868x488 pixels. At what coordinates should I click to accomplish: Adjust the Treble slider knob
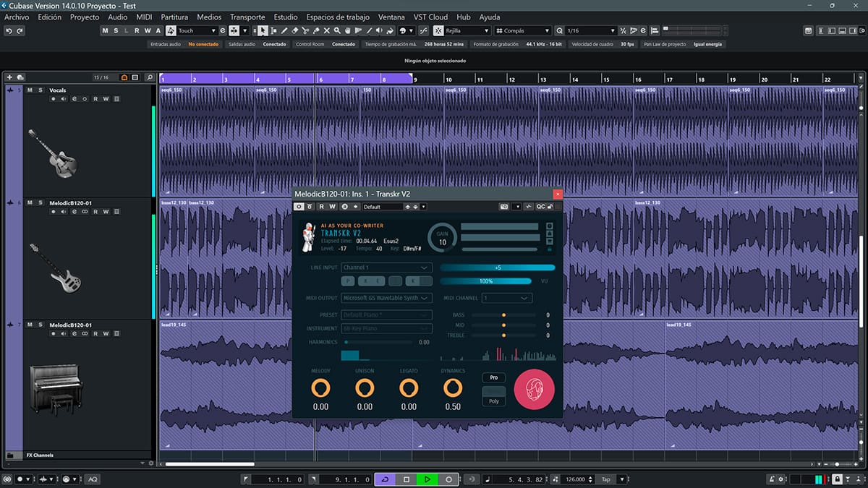click(x=503, y=335)
